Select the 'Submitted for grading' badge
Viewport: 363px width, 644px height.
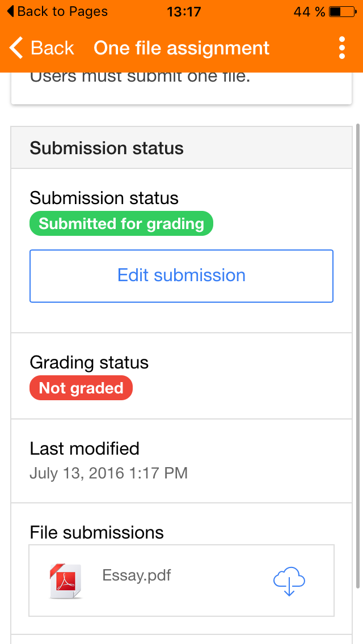tap(121, 223)
